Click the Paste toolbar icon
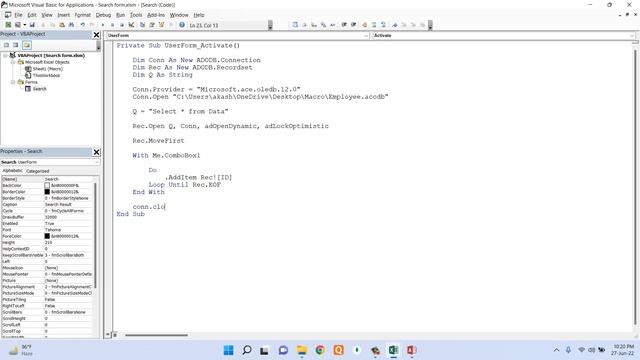Screen dimensions: 640x360 tap(62, 25)
